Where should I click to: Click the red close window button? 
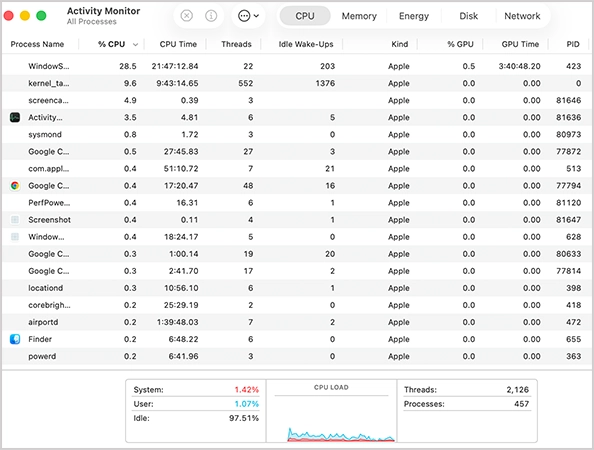click(8, 16)
